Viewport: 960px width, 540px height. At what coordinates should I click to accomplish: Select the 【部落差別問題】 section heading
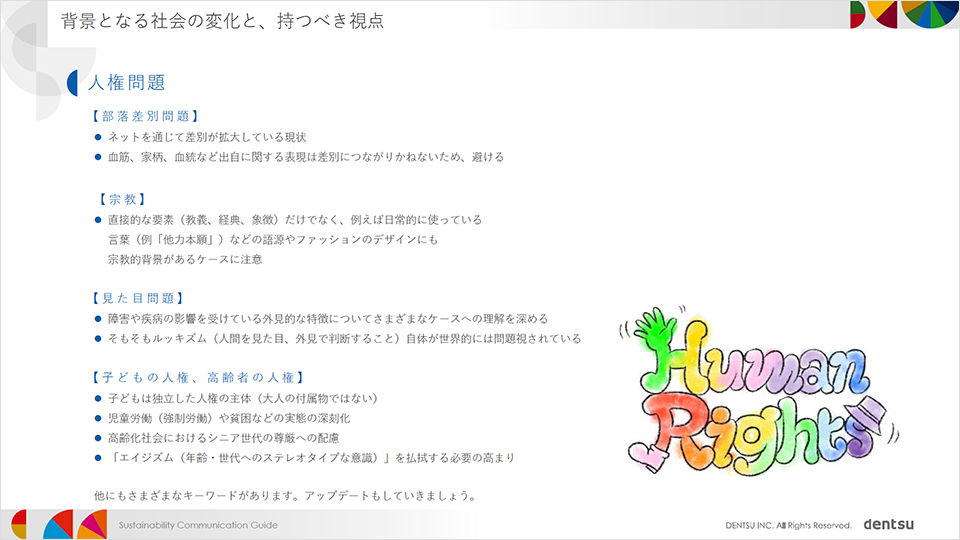click(x=145, y=116)
